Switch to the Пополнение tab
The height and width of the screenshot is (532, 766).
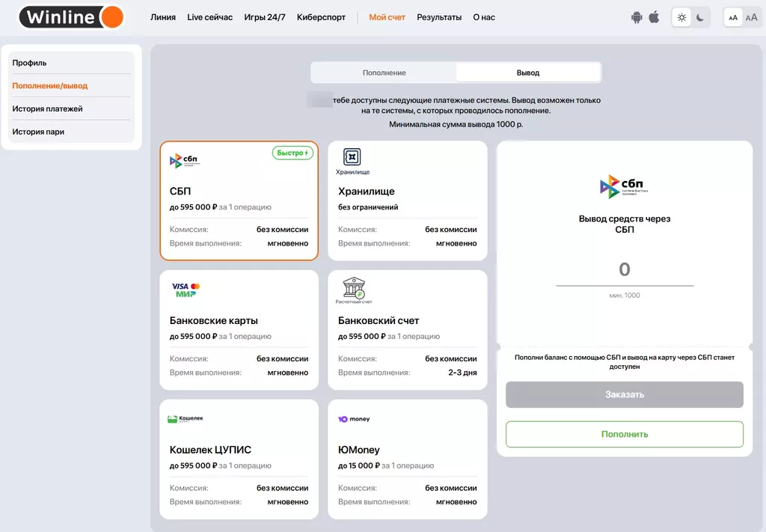point(384,73)
